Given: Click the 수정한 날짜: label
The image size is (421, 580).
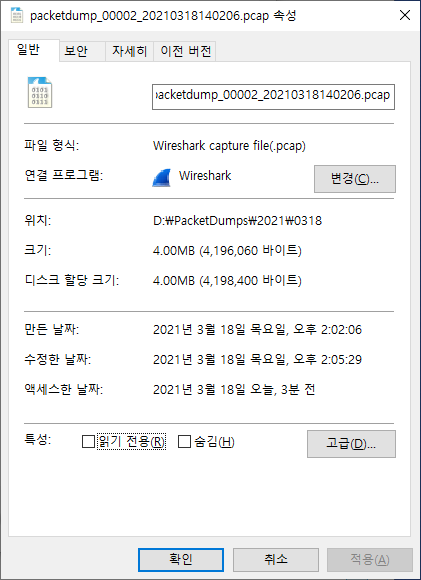Looking at the screenshot, I should (x=57, y=359).
